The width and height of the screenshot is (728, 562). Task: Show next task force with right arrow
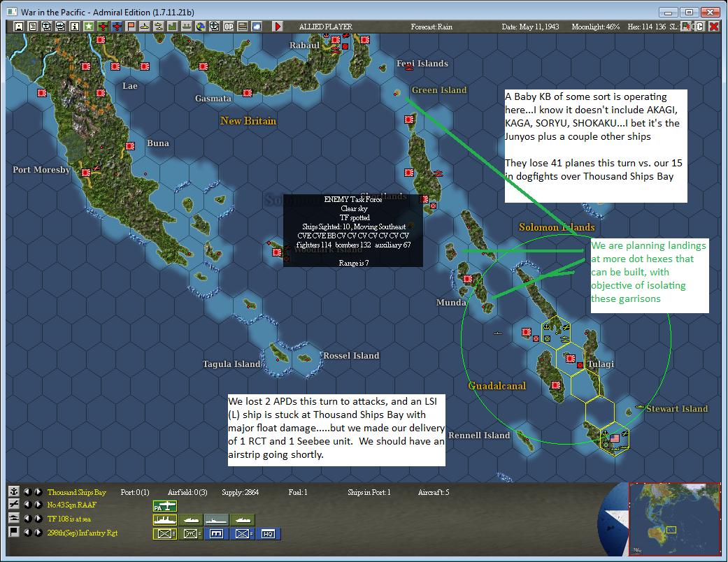[38, 519]
